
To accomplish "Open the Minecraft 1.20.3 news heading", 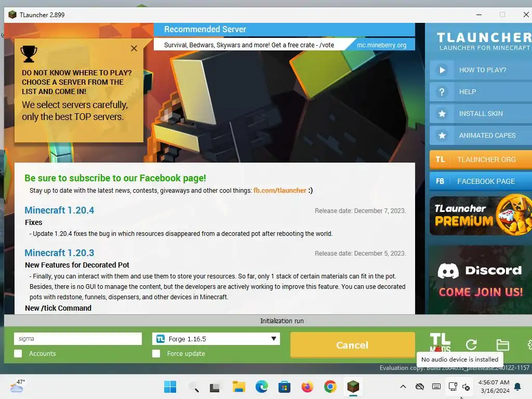I will tap(59, 253).
